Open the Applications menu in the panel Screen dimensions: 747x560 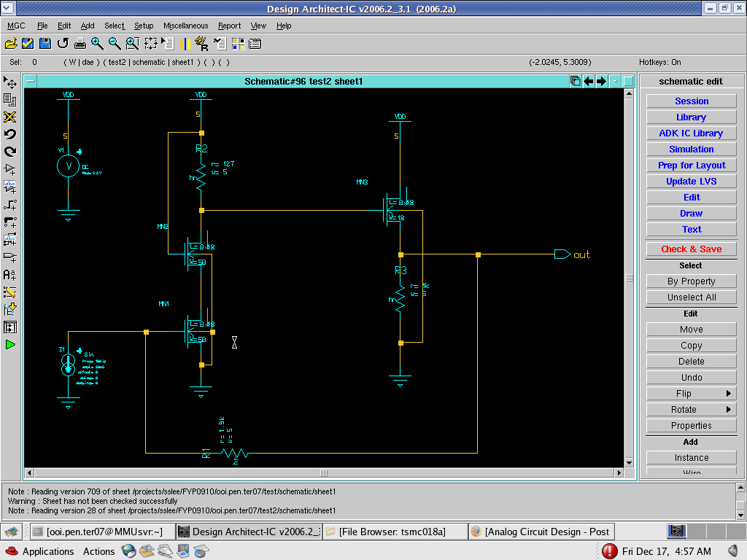pyautogui.click(x=47, y=551)
